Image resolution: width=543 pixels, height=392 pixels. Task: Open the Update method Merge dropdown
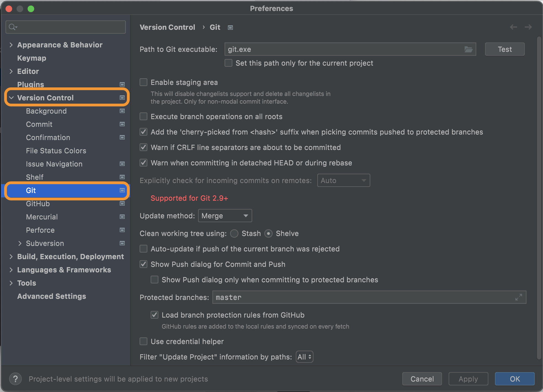[225, 216]
